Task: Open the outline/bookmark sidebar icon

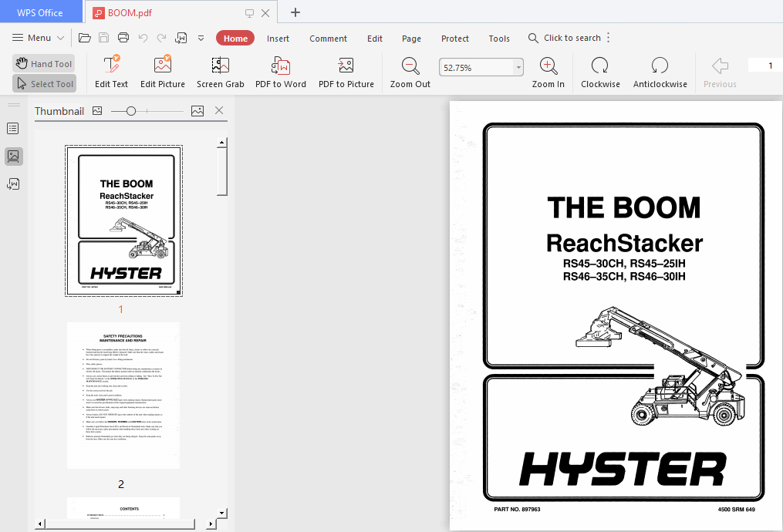Action: 13,129
